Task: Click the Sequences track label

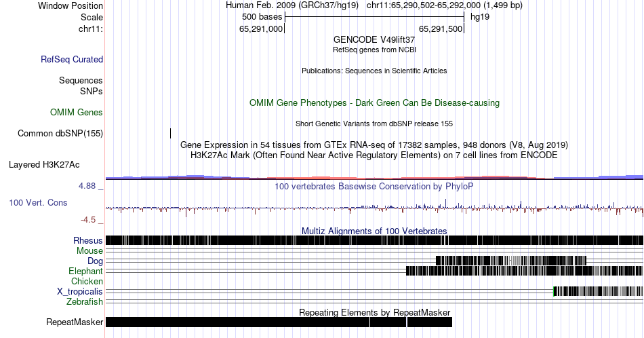Action: tap(81, 80)
